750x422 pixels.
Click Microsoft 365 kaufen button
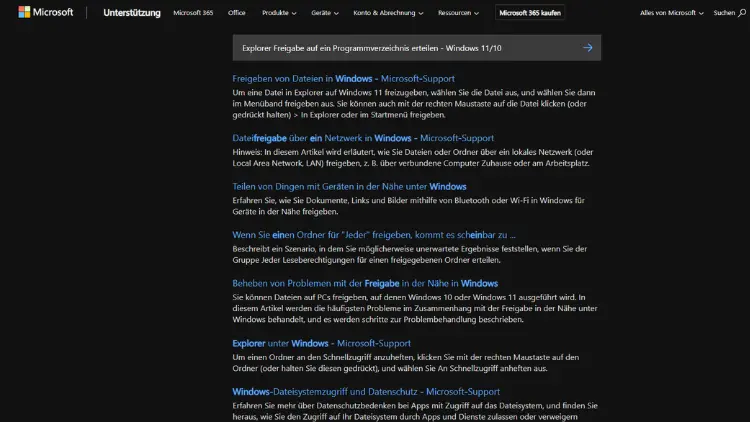coord(530,13)
